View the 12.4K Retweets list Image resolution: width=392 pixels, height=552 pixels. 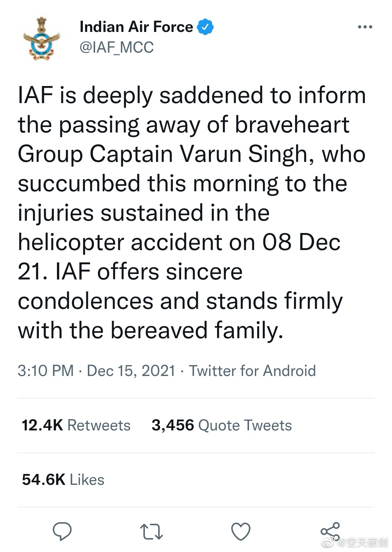coord(76,425)
